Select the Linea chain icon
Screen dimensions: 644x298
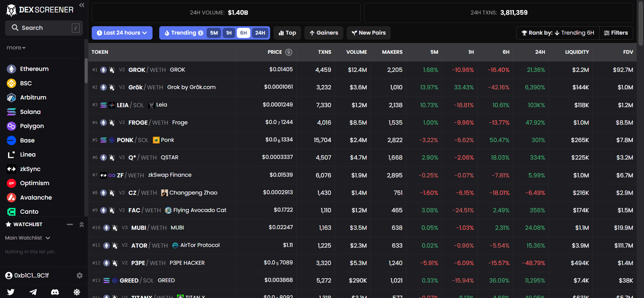(11, 155)
